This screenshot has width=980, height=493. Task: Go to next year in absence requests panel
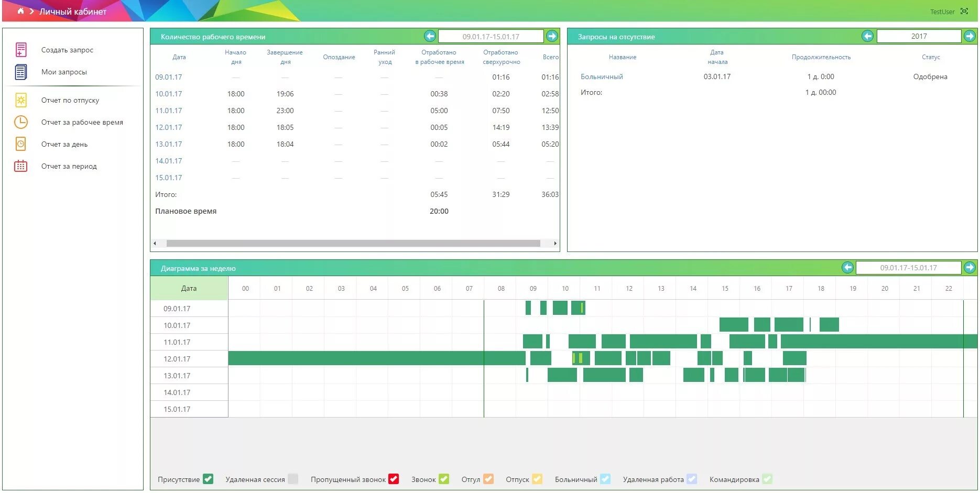point(970,36)
